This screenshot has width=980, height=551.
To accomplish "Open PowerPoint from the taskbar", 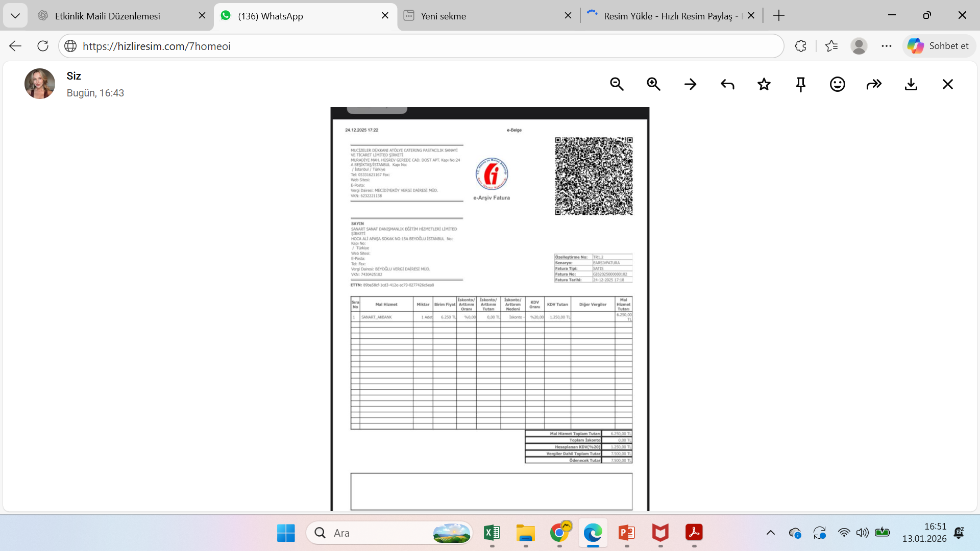I will pyautogui.click(x=627, y=533).
